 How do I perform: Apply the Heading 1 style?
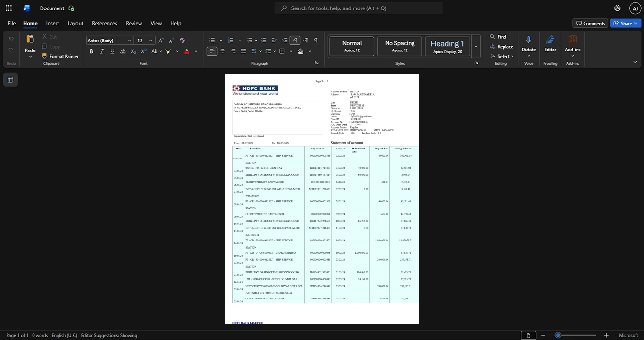click(447, 46)
